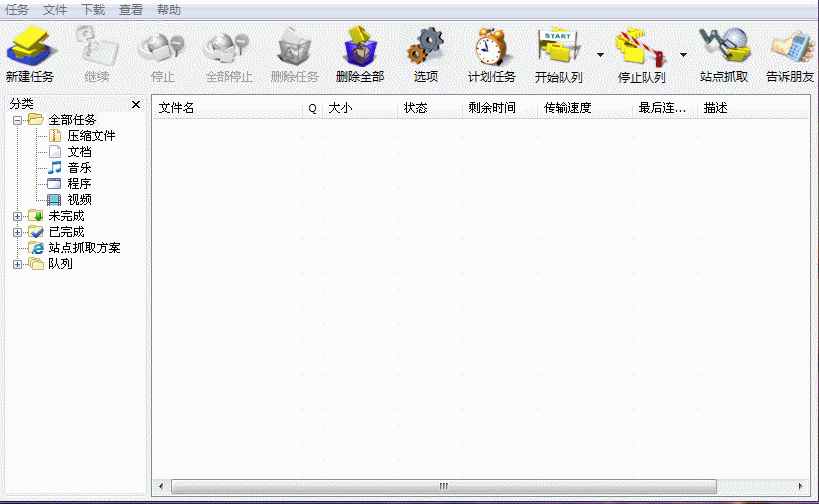
Task: Sort by 剩余时间 column header
Action: pyautogui.click(x=500, y=108)
